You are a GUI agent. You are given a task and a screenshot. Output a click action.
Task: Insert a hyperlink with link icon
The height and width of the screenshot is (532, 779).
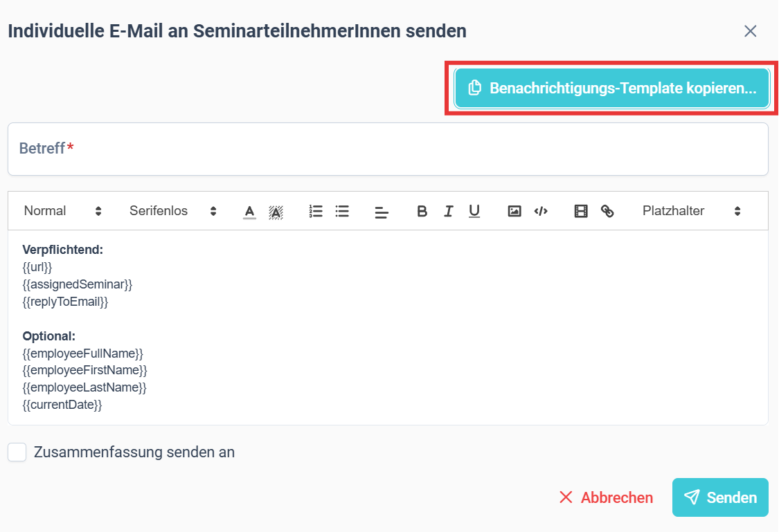tap(607, 212)
